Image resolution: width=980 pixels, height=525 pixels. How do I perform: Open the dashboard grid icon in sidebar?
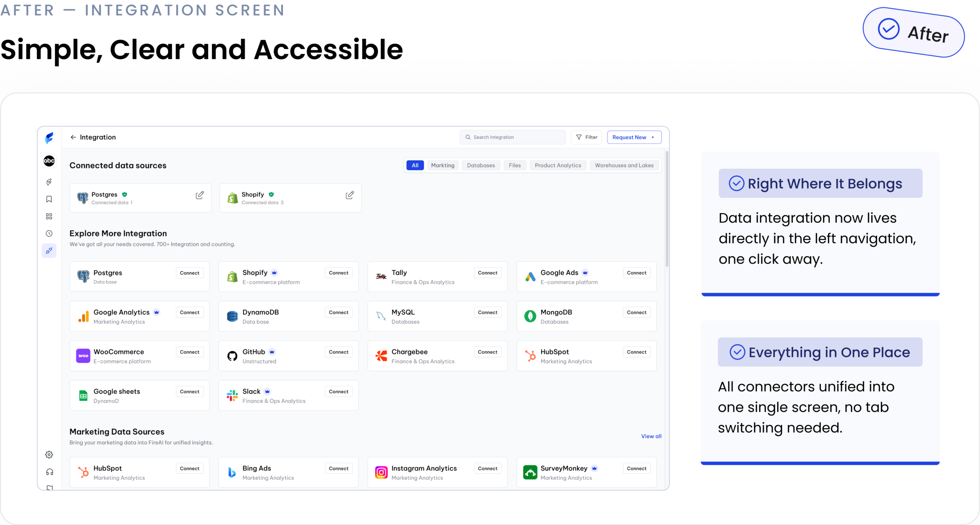tap(49, 216)
